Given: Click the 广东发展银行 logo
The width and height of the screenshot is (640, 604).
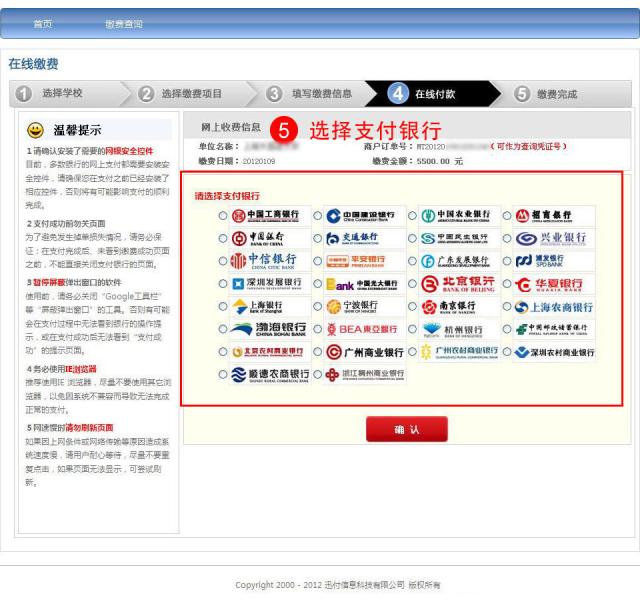Looking at the screenshot, I should tap(460, 261).
